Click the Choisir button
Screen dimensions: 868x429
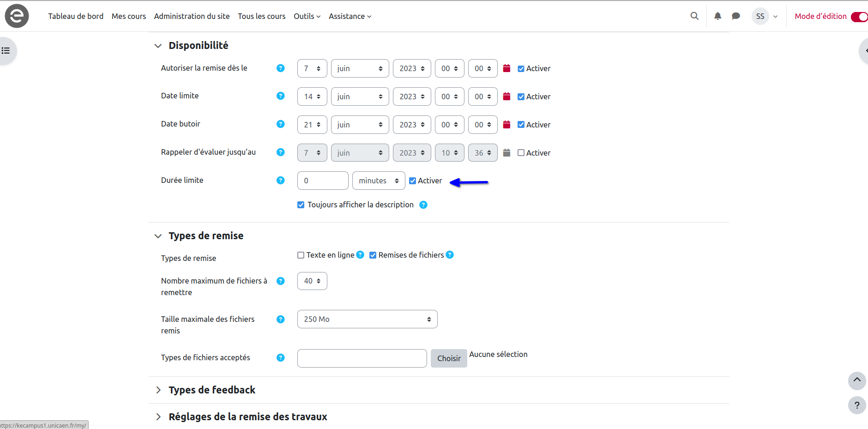click(x=449, y=358)
